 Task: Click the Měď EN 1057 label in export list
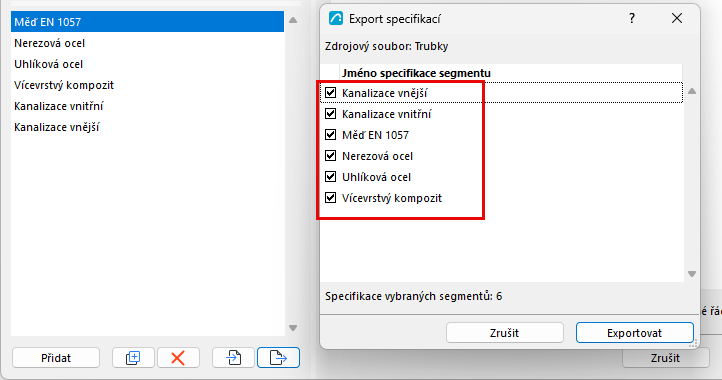(375, 135)
